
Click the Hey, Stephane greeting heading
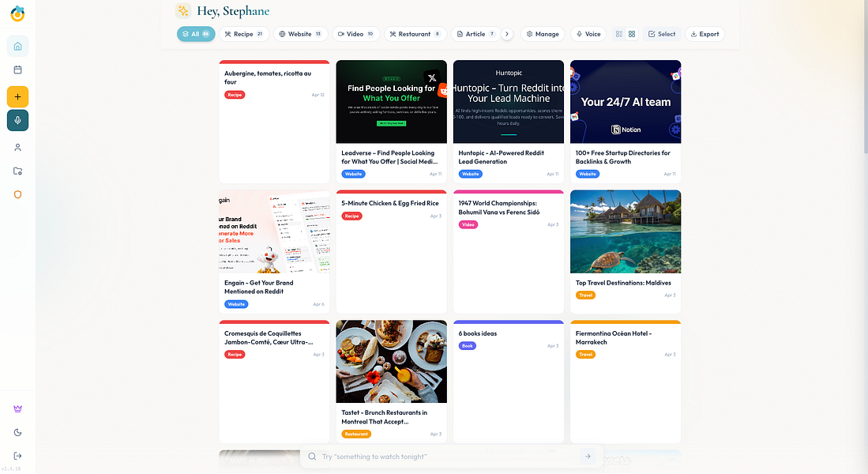tap(233, 11)
